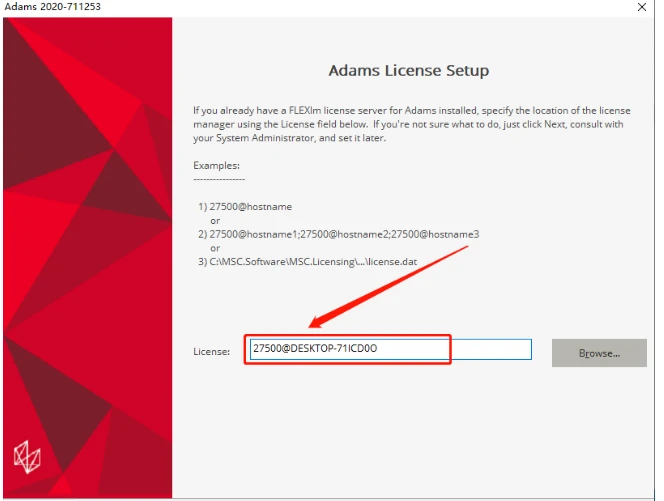Click example text '27500@hostname'
Screen dimensions: 664x501
(x=250, y=207)
